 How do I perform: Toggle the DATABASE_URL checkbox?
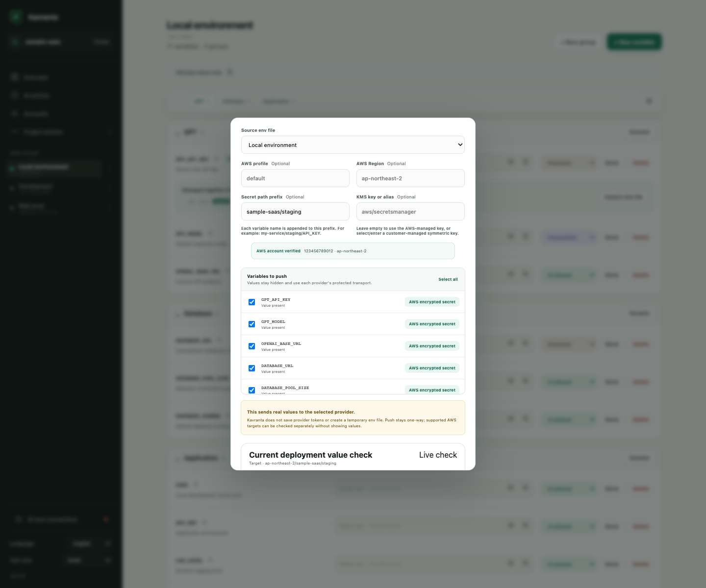point(252,368)
